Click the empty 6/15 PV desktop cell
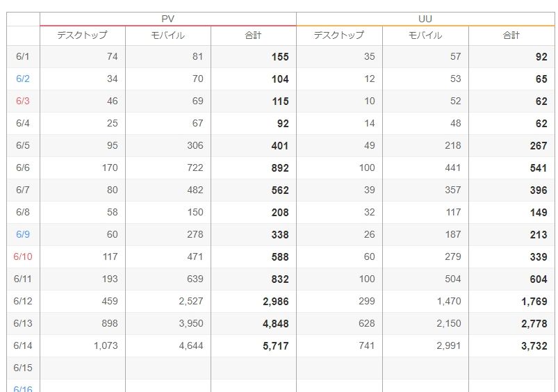Screen dimensions: 558x392 tap(82, 368)
